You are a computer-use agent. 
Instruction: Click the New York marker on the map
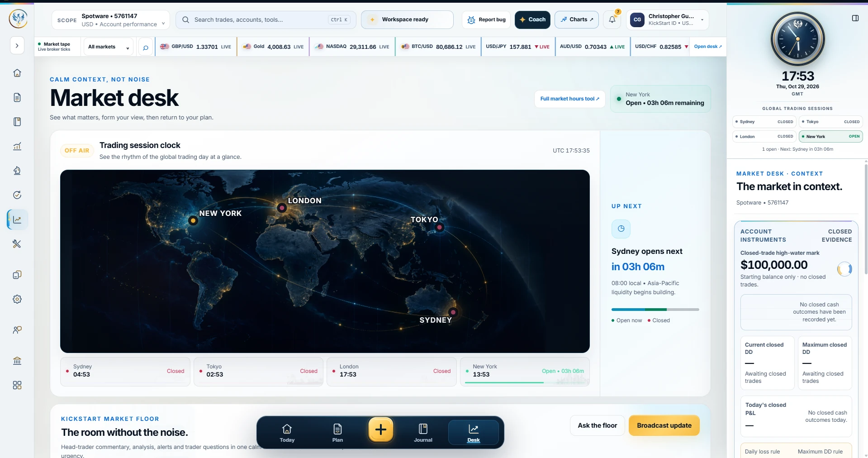(193, 220)
